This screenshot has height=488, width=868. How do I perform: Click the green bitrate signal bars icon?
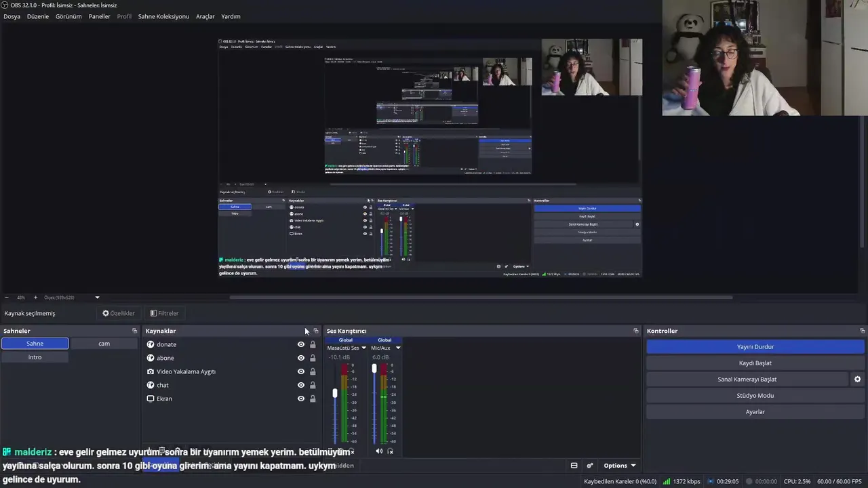667,481
